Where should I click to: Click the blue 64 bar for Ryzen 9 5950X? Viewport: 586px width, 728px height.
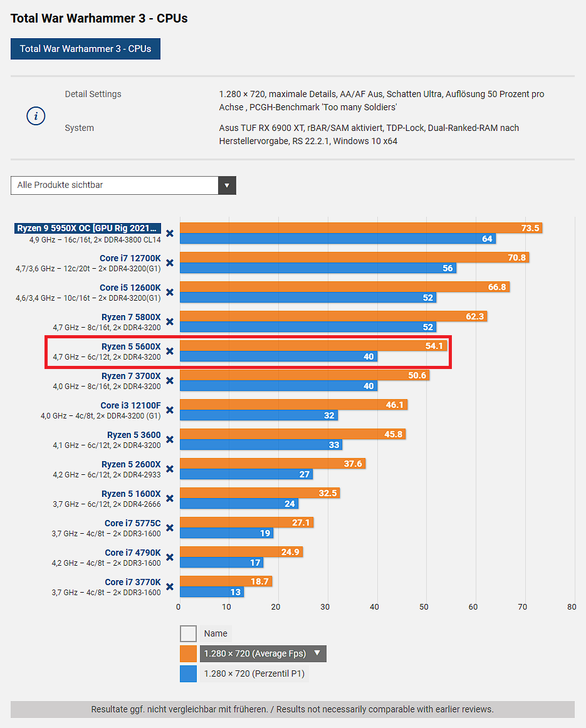click(x=338, y=239)
